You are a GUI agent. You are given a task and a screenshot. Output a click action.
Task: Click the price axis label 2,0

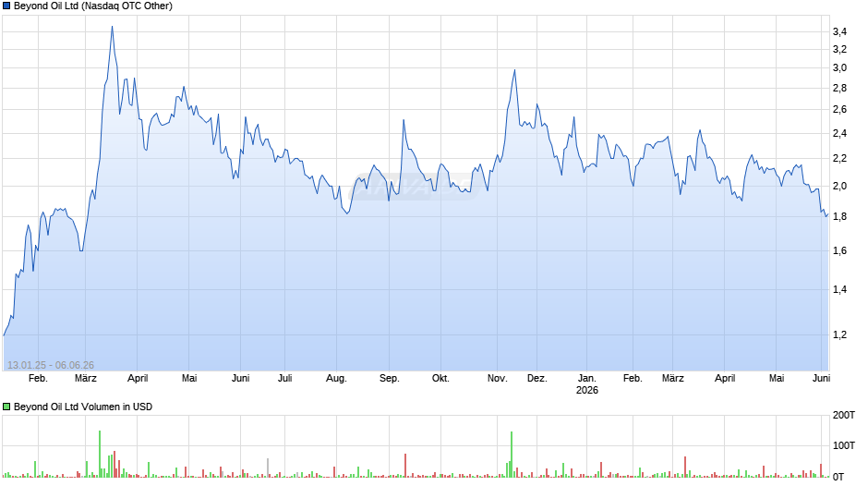point(839,187)
